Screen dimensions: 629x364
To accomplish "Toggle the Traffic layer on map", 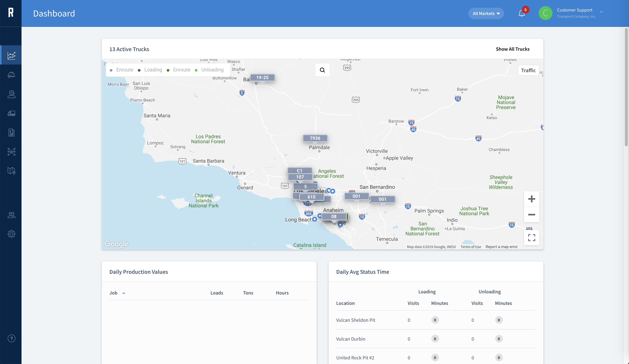I will (528, 70).
